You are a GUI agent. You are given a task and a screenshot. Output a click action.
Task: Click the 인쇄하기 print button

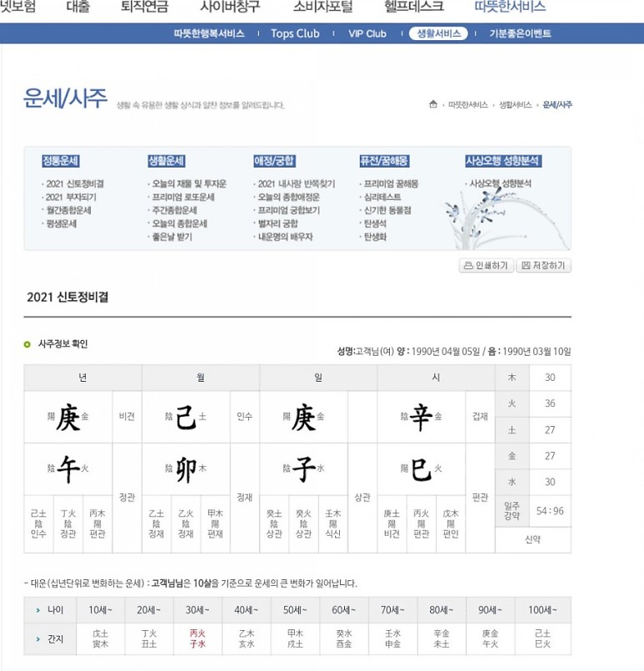point(487,265)
